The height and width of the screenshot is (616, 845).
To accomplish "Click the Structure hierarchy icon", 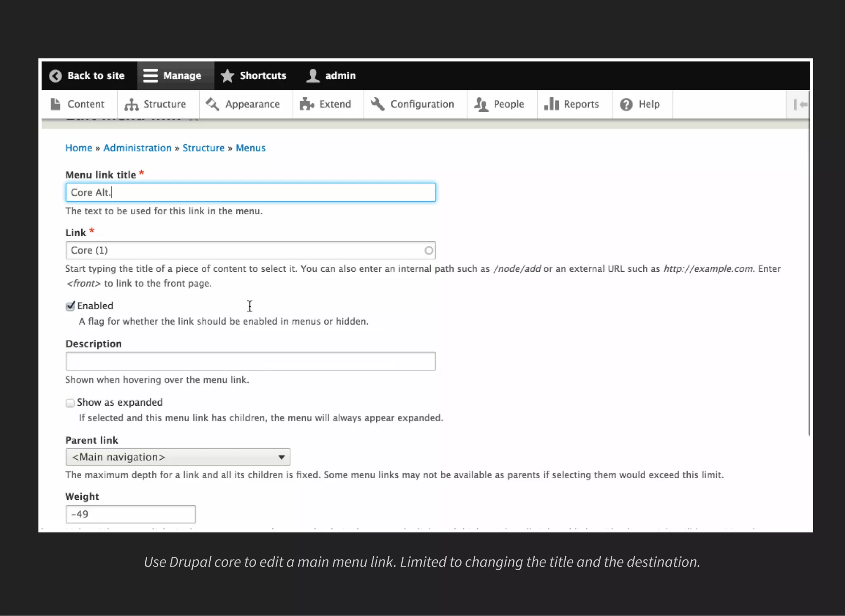I will [132, 105].
